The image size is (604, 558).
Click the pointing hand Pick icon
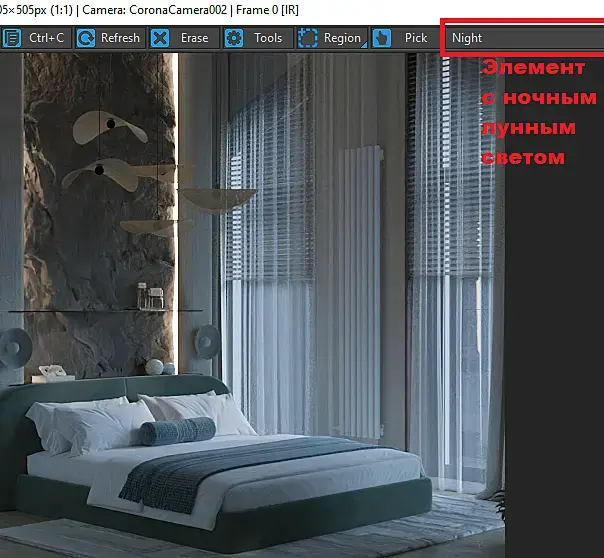382,38
